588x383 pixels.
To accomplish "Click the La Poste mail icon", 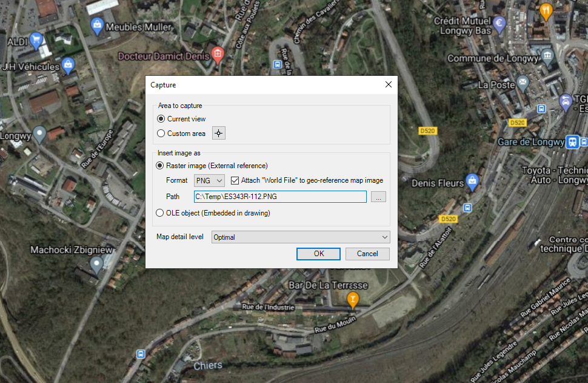I will pos(523,83).
